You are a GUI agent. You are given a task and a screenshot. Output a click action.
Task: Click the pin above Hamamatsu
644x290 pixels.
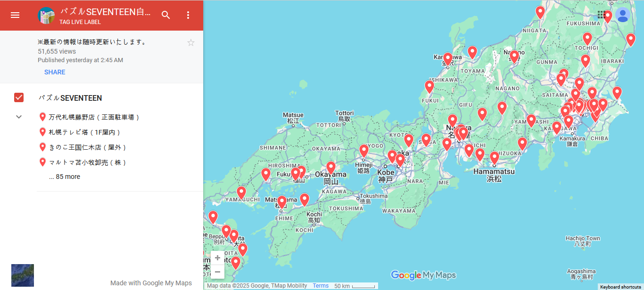tap(495, 159)
